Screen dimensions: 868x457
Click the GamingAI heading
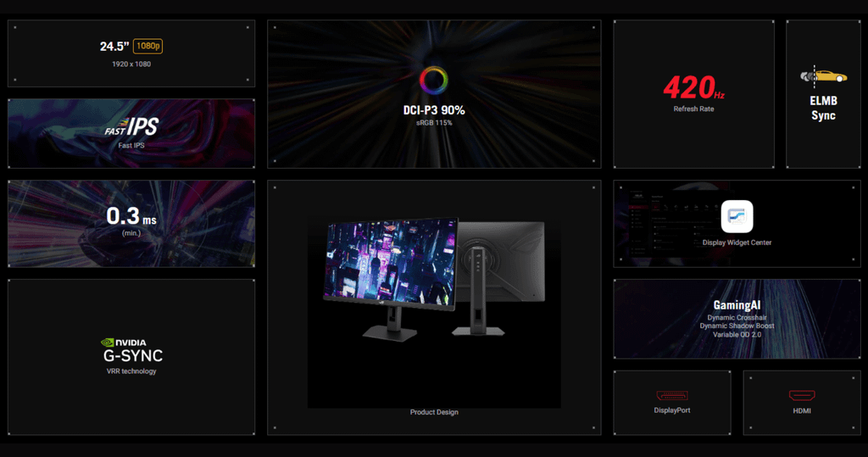tap(737, 305)
